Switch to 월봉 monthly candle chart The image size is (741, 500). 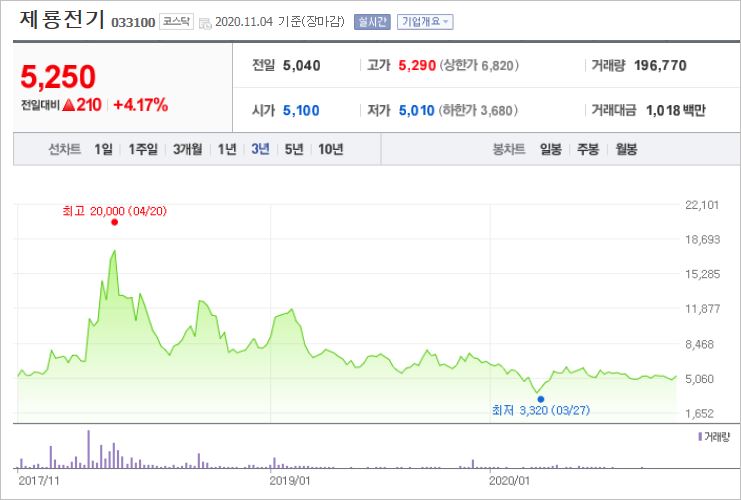tap(626, 149)
